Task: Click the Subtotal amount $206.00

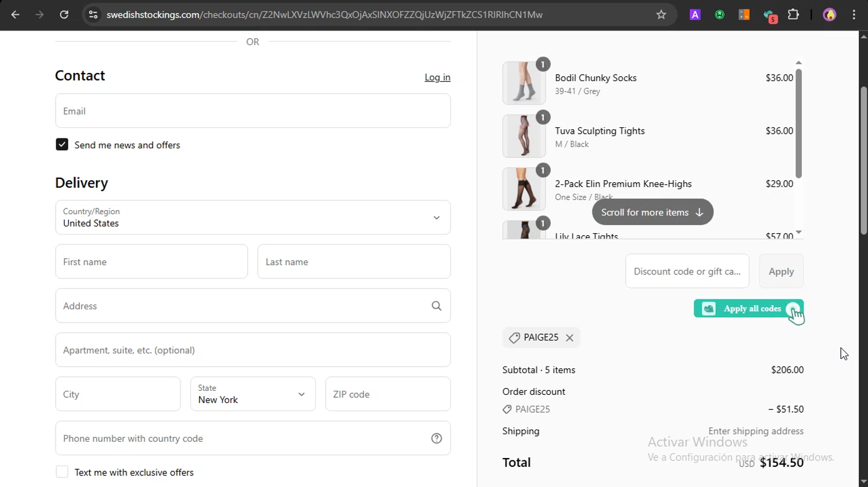Action: 787,369
